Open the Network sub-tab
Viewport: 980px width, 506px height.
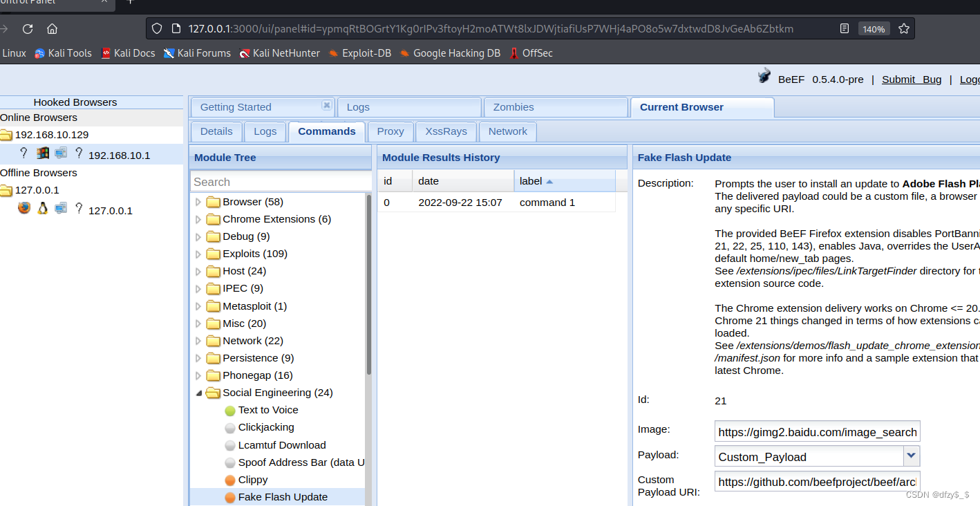pos(507,131)
